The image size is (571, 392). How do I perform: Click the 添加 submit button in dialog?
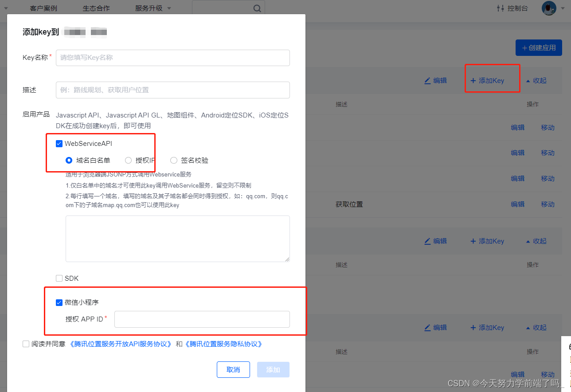click(x=273, y=370)
